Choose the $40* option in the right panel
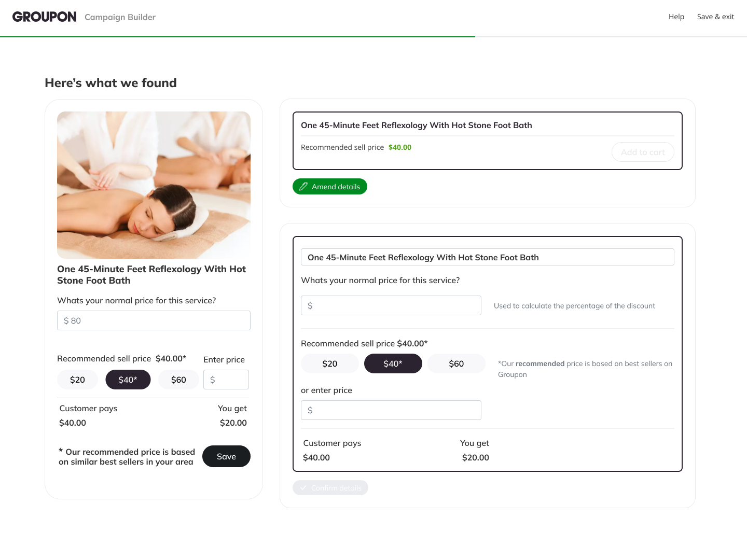The image size is (747, 560). pyautogui.click(x=393, y=363)
